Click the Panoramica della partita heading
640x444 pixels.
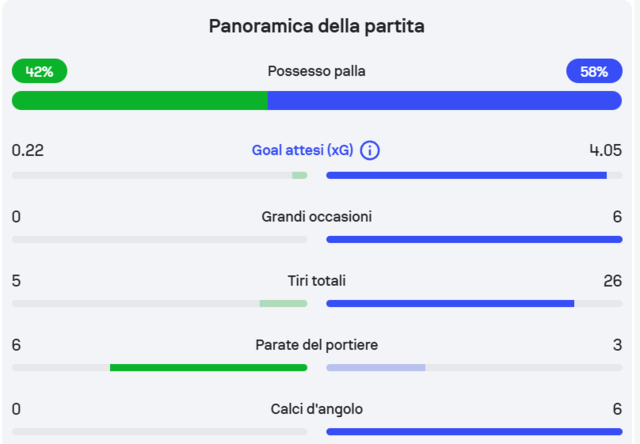316,26
